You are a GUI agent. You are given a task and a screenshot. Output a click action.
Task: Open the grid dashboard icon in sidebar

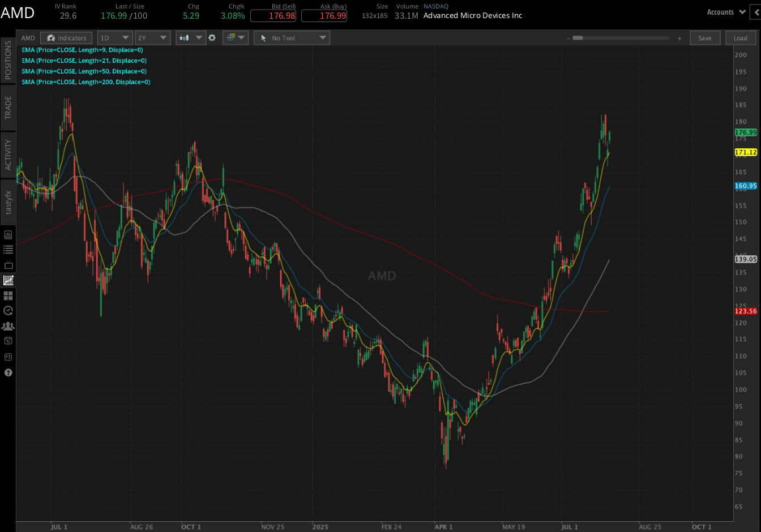pos(8,295)
